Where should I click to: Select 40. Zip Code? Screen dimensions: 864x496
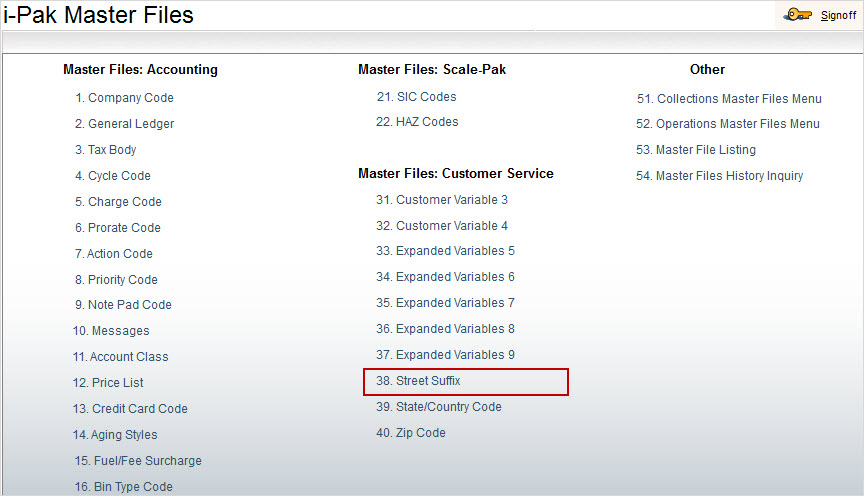pos(411,433)
